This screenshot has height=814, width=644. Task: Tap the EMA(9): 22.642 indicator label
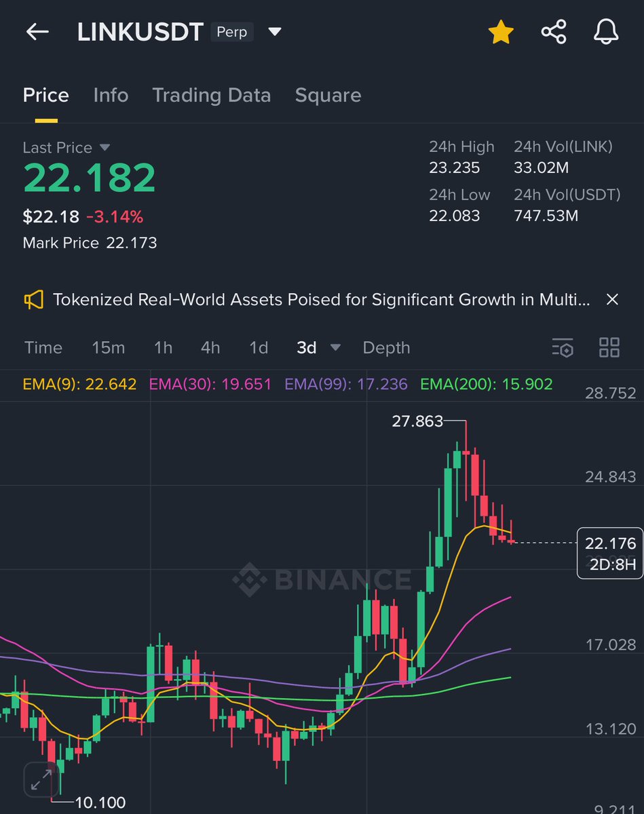(79, 384)
